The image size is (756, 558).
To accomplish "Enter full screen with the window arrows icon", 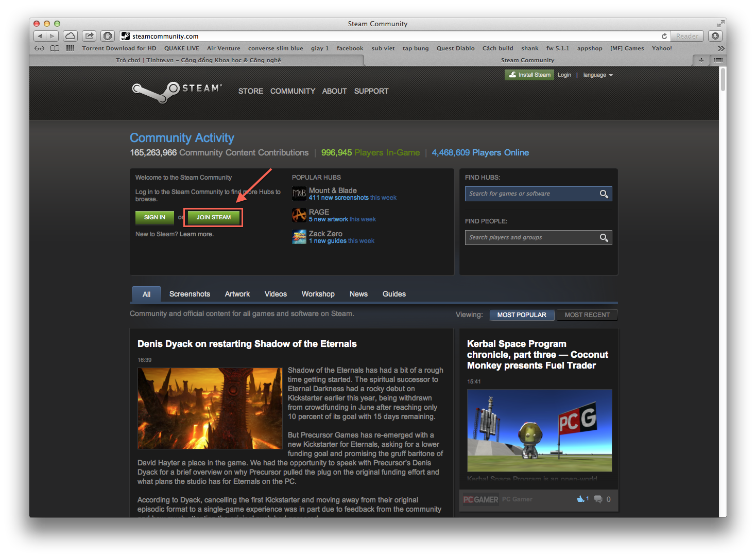I will pos(720,24).
